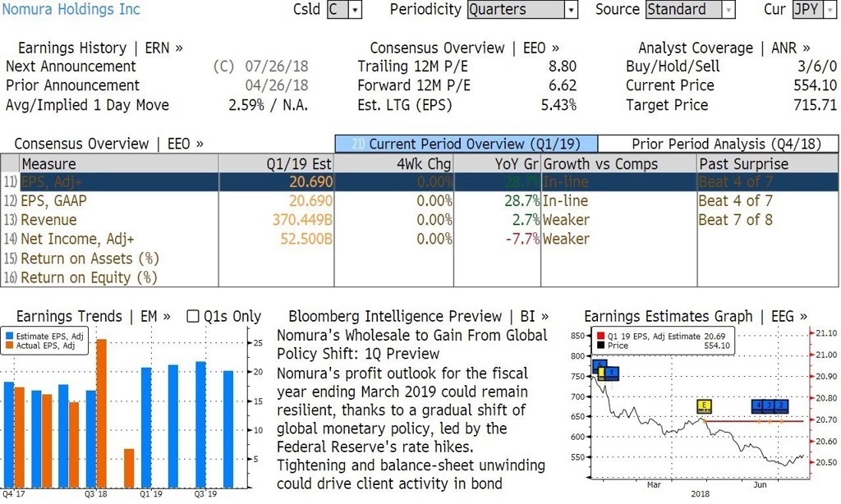Open the Nomura's Wholesale 1Q Preview headline
The image size is (841, 504).
(412, 344)
